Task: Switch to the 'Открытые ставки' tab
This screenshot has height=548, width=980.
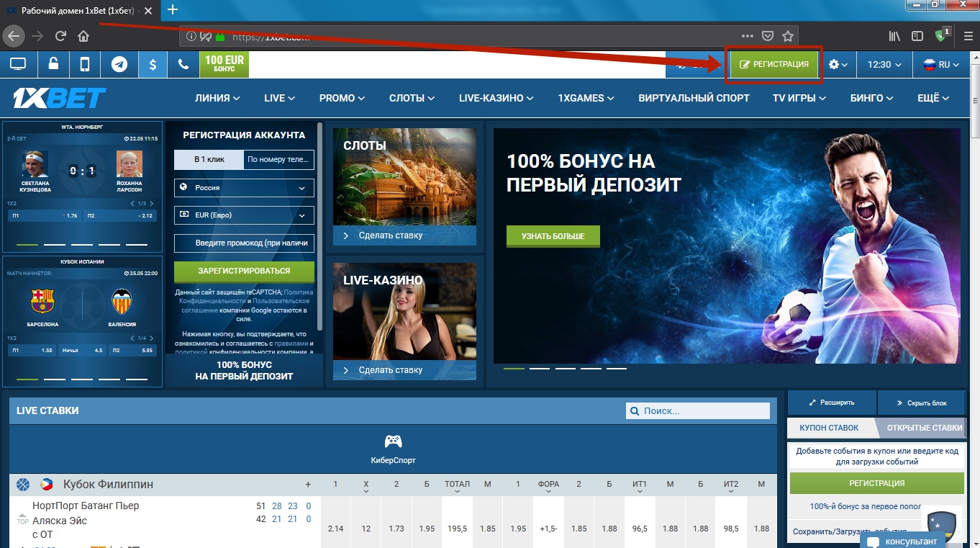Action: click(x=924, y=428)
